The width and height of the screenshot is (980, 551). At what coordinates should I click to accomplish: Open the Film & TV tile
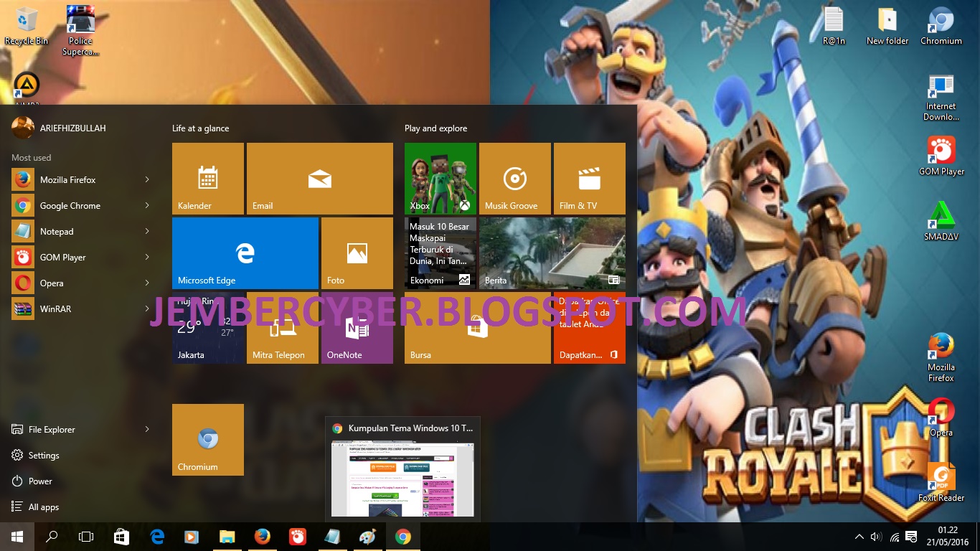pyautogui.click(x=590, y=179)
